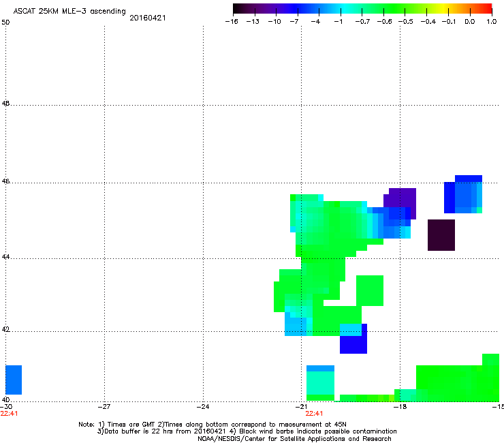Click the colorbar label -16
Screen dimensions: 504x443
232,22
